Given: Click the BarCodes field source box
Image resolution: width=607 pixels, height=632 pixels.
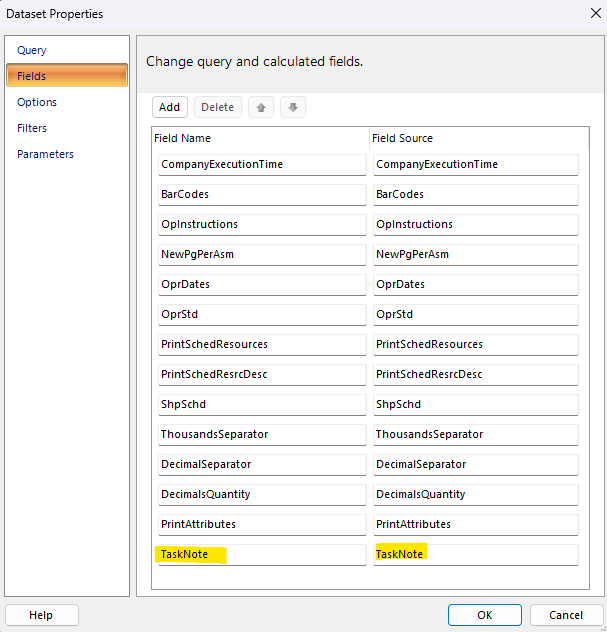Looking at the screenshot, I should tap(476, 194).
